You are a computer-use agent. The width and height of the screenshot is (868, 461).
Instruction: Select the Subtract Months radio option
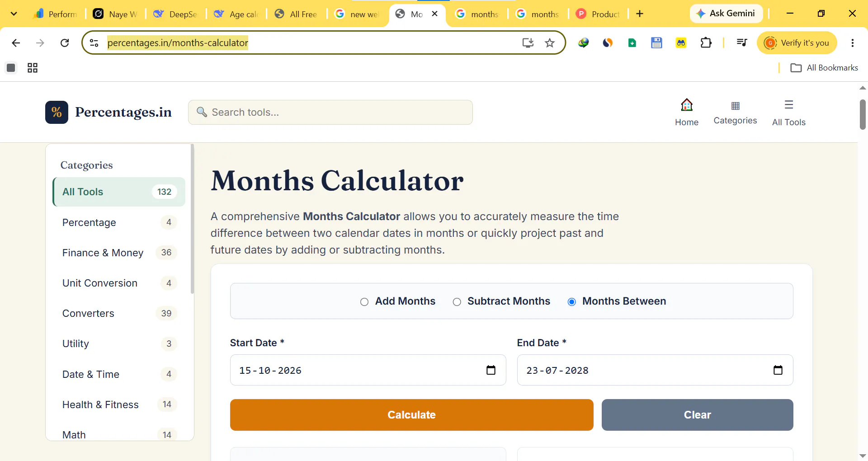tap(457, 302)
